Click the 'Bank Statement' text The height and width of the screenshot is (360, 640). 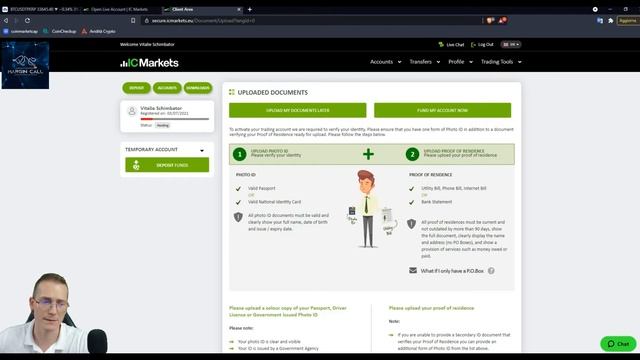tap(436, 202)
